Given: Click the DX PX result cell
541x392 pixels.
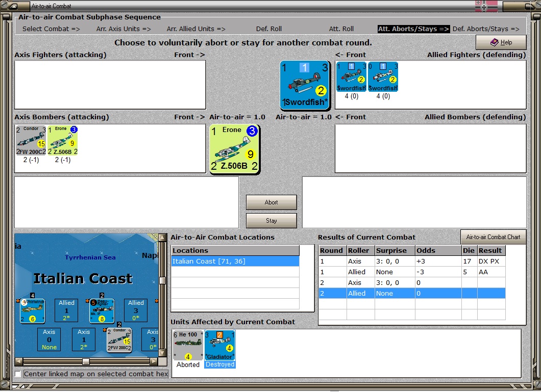Looking at the screenshot, I should pyautogui.click(x=491, y=262).
